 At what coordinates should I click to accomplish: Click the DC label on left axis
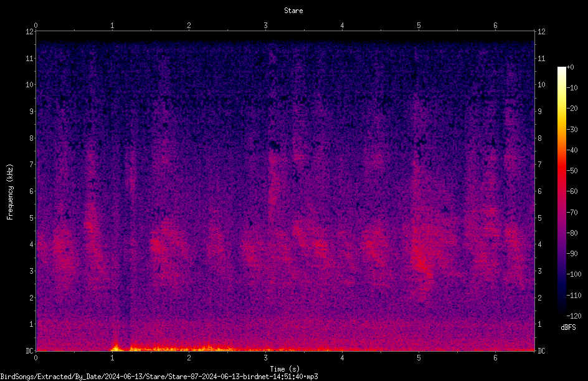click(x=29, y=350)
